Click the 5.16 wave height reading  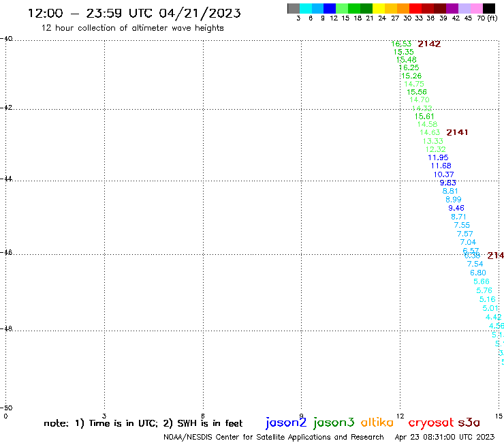point(487,299)
